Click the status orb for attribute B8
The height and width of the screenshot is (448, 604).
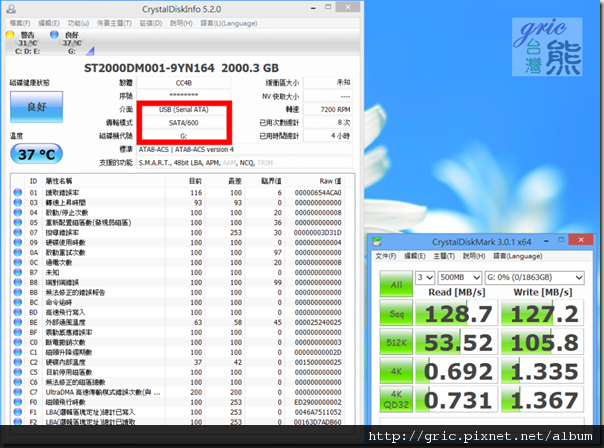[18, 282]
